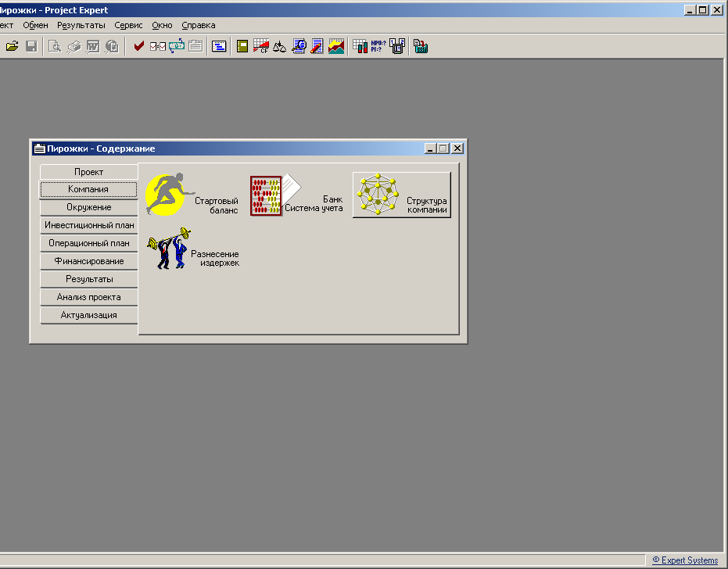Click the table with bar chart icon
Image resolution: width=728 pixels, height=569 pixels.
pos(360,46)
